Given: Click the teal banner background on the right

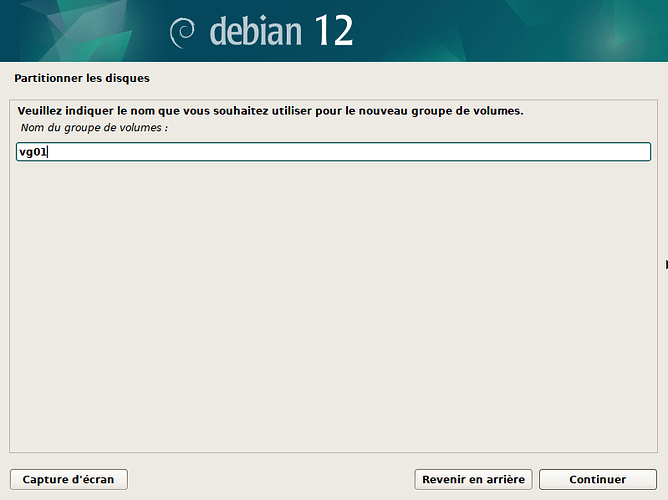Looking at the screenshot, I should click(511, 31).
